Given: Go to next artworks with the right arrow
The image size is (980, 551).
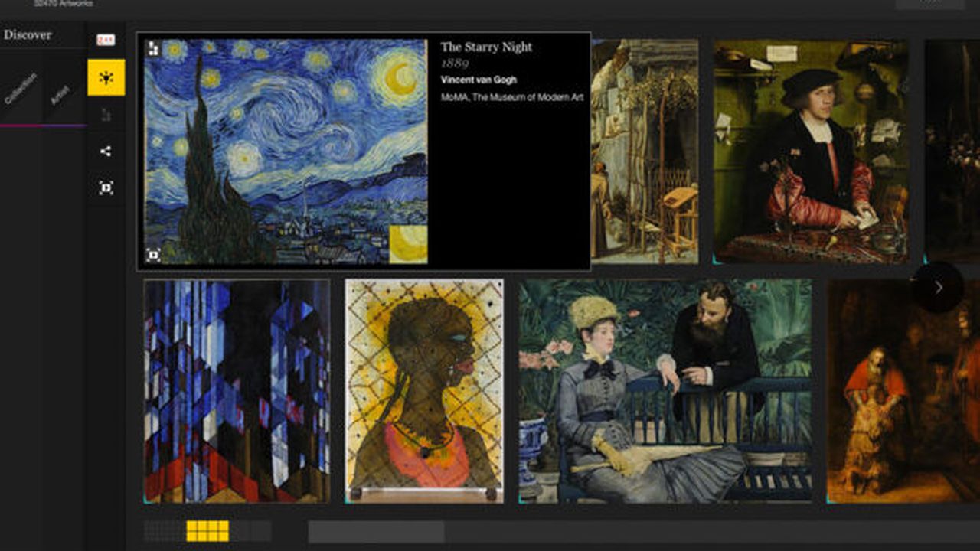Looking at the screenshot, I should [938, 288].
